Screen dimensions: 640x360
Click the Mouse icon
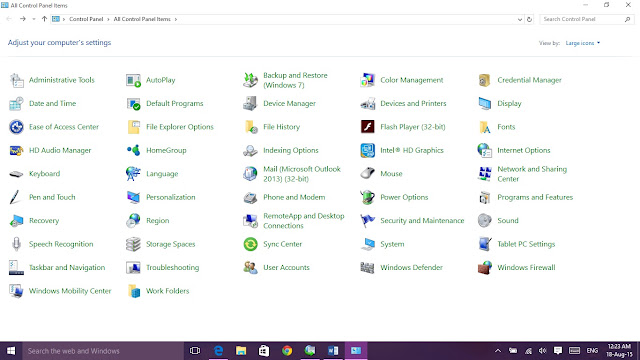point(367,174)
